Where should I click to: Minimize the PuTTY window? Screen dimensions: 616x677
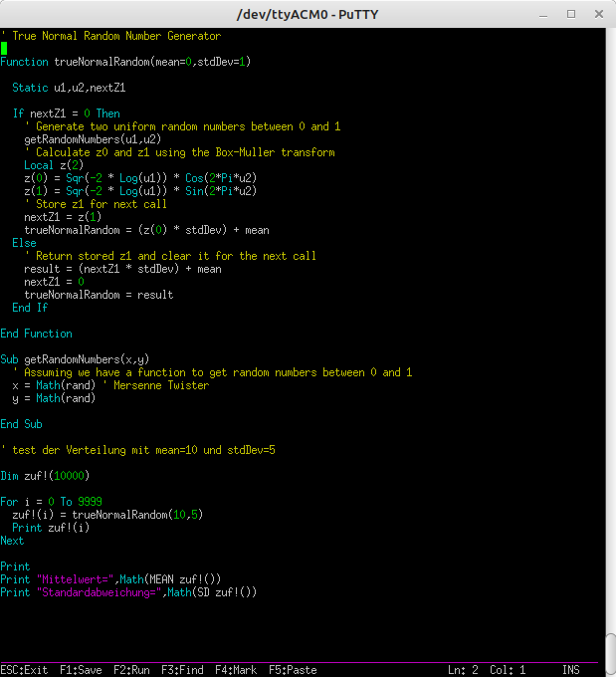[x=543, y=14]
